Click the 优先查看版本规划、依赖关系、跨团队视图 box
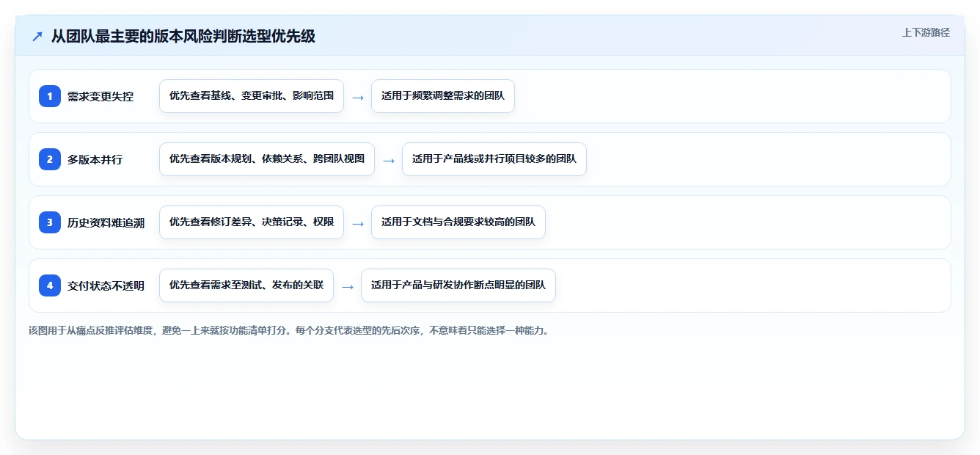The width and height of the screenshot is (980, 455). (267, 159)
